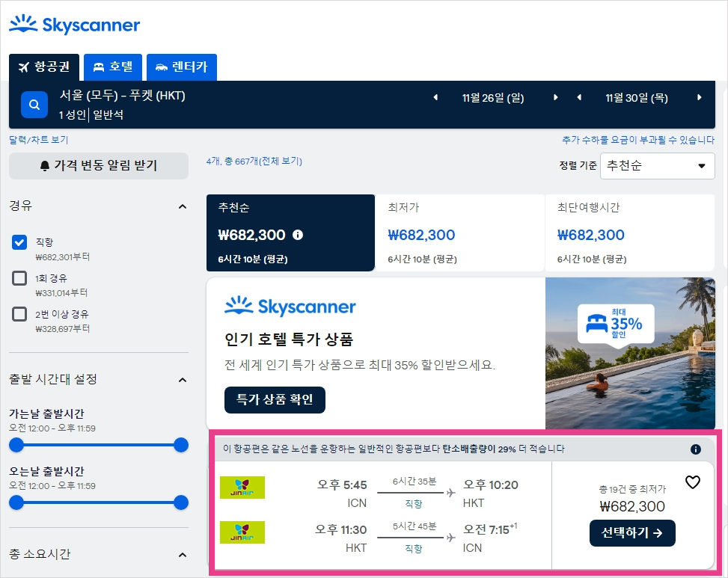Click 선택하기 for the ₩682,300 flight
Screen dimensions: 728x578
(632, 533)
